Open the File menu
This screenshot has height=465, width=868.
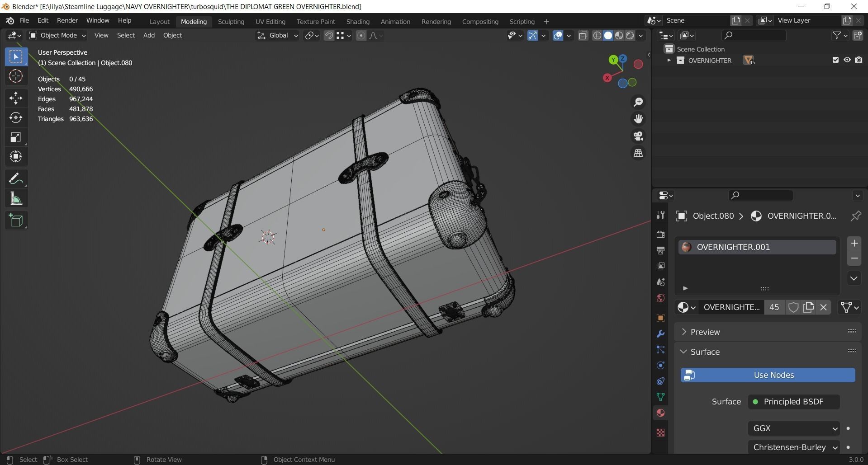24,20
